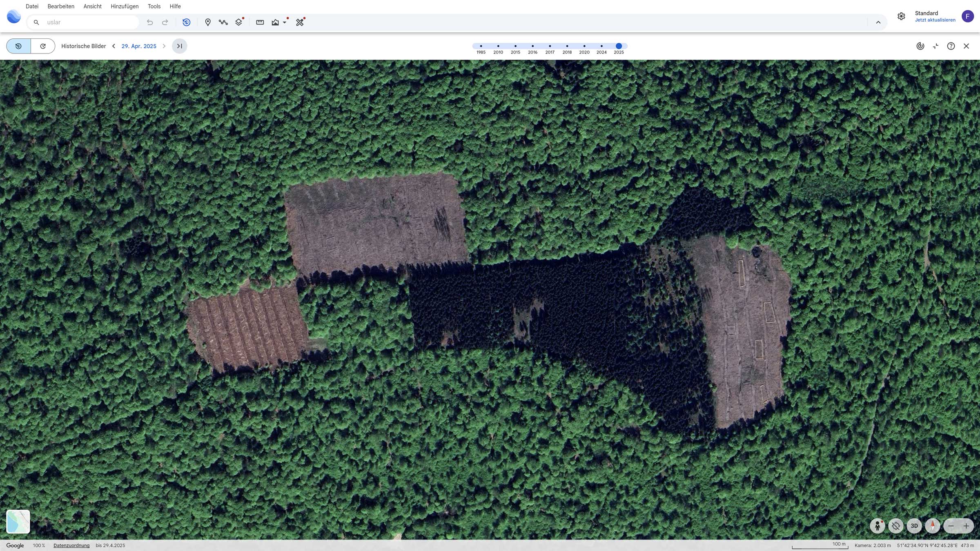
Task: Open help for historical imagery
Action: (x=951, y=46)
